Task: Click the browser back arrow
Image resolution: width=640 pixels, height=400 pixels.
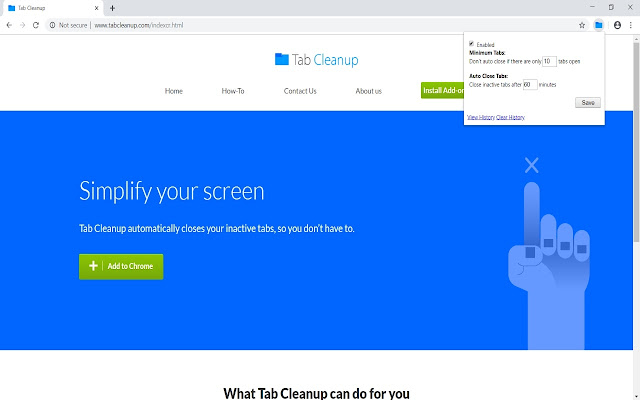Action: tap(9, 25)
